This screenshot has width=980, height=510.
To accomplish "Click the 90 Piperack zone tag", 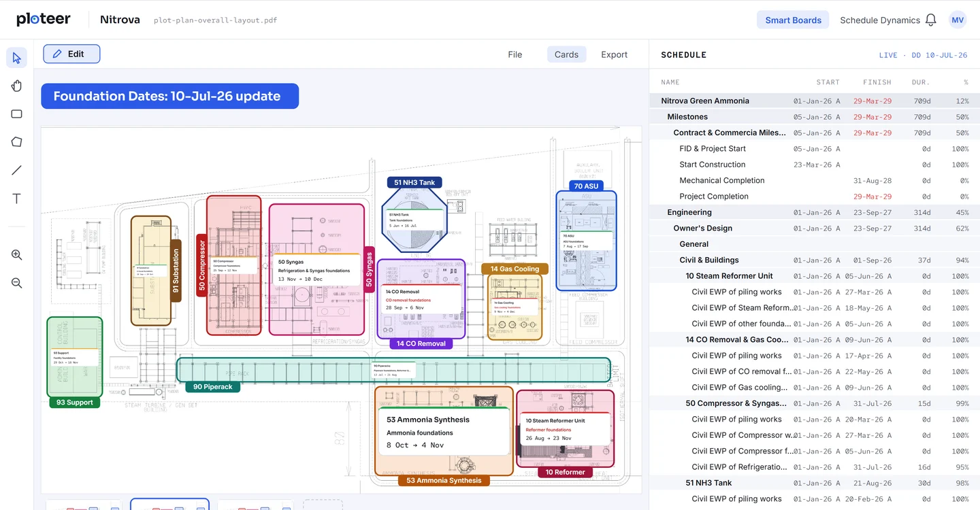I will click(213, 387).
